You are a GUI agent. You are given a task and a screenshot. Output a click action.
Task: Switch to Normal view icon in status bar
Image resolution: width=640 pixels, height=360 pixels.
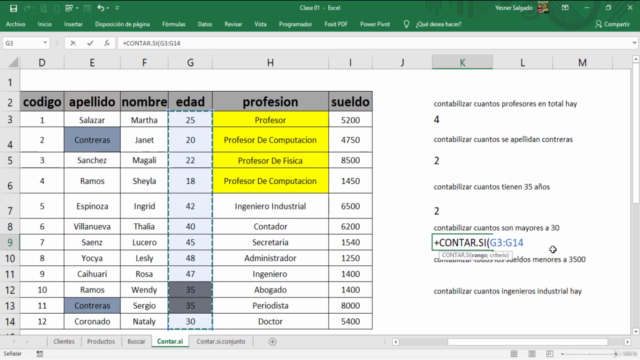click(x=514, y=353)
